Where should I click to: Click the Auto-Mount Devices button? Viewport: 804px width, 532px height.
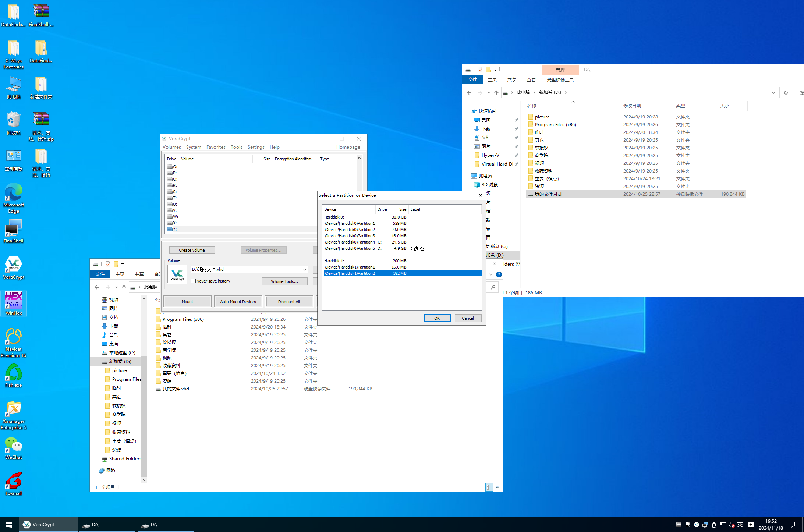(x=238, y=302)
